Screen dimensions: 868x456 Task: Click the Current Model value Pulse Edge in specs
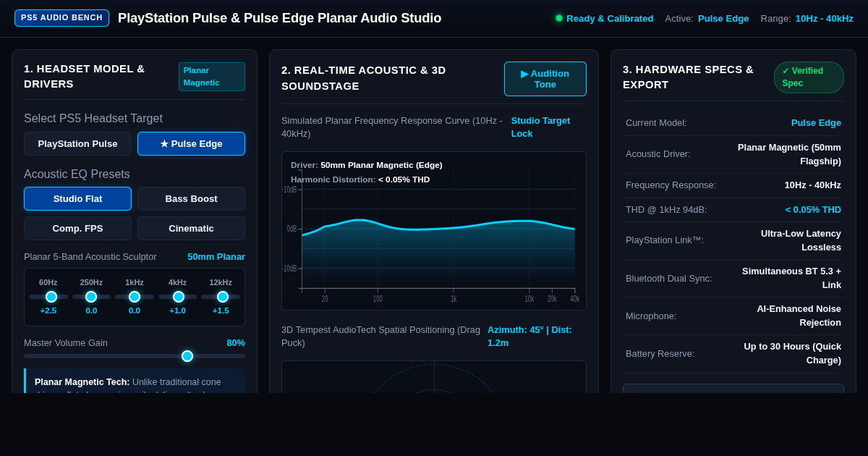(816, 123)
